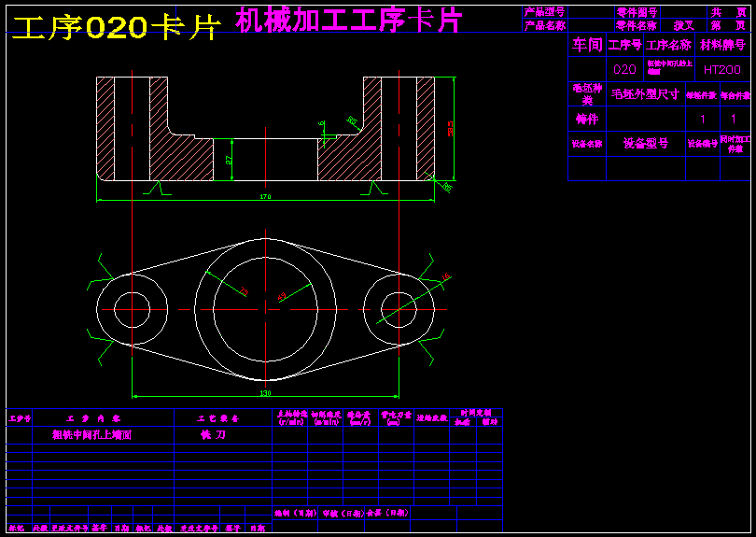Select the red 75 dimension in top view

point(245,290)
